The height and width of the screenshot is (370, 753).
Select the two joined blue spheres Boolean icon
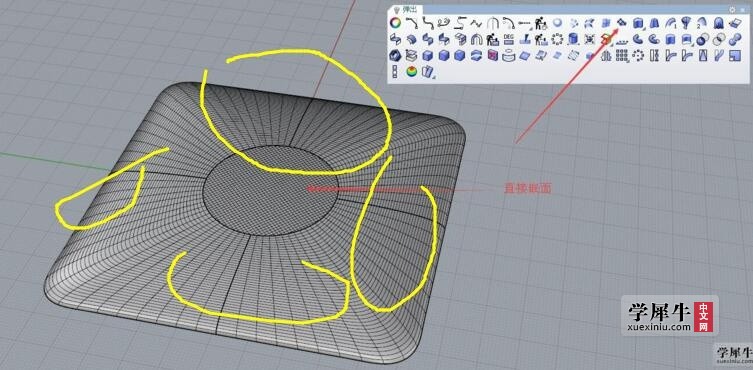(735, 39)
